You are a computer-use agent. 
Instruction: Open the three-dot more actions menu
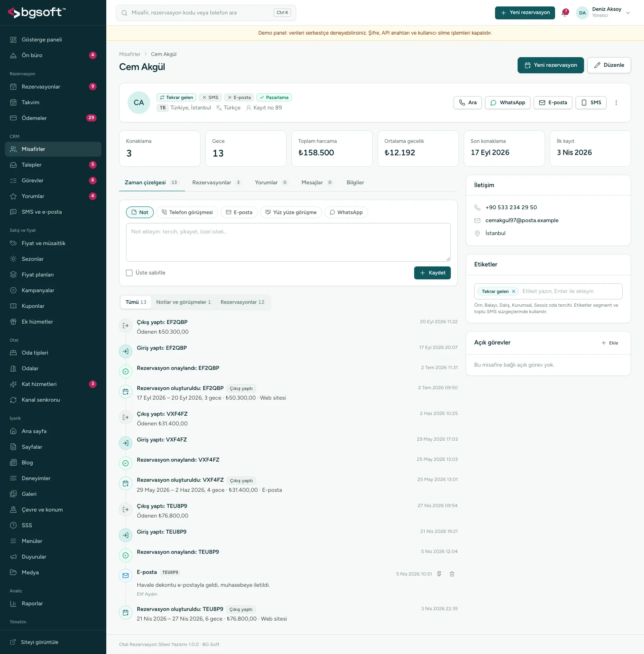(616, 103)
